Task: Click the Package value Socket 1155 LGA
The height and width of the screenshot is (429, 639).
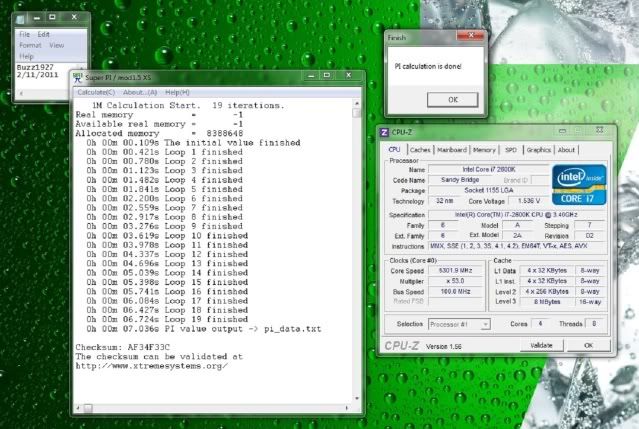Action: [x=489, y=190]
